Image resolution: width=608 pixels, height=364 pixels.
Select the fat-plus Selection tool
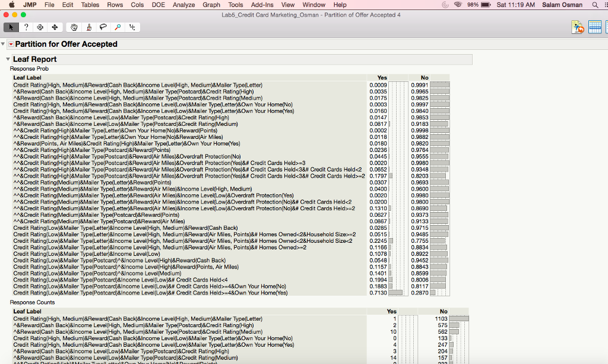click(40, 27)
